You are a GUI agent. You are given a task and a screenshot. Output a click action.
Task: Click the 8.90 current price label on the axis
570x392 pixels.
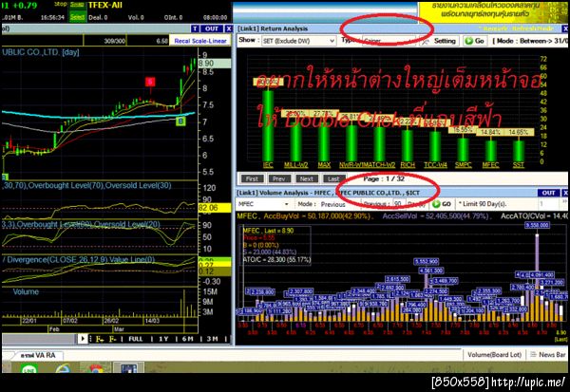[214, 64]
